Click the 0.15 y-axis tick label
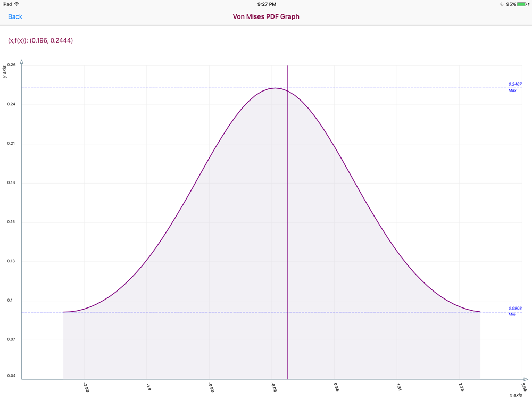The width and height of the screenshot is (532, 399). (x=11, y=222)
